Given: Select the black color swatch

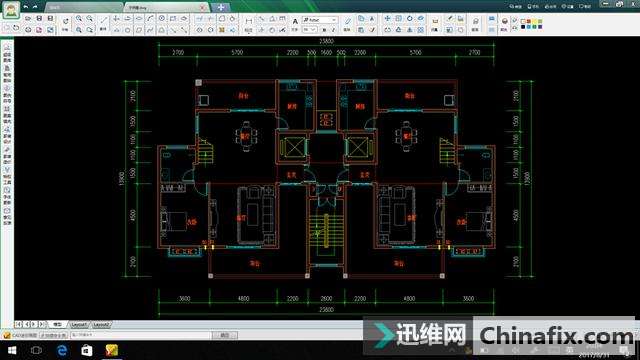Looking at the screenshot, I should coord(523,27).
